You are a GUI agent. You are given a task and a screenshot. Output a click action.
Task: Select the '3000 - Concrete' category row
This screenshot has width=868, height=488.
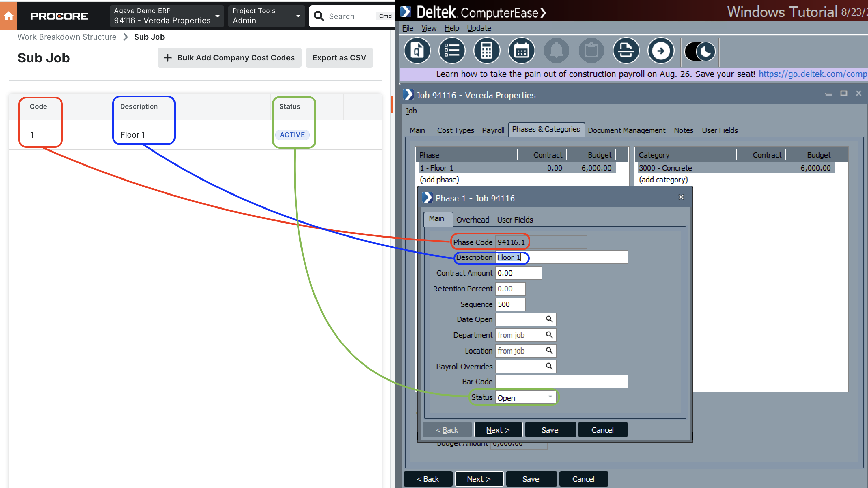736,168
